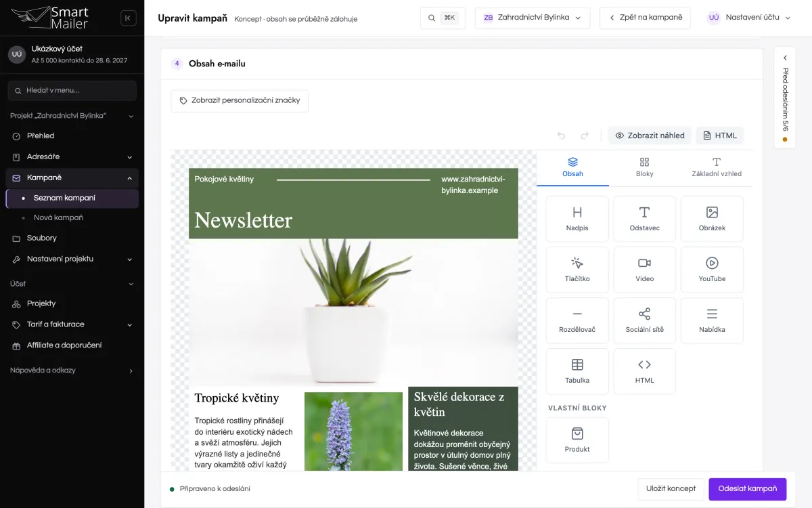The height and width of the screenshot is (508, 812).
Task: Click the undo arrow in editor toolbar
Action: 561,135
